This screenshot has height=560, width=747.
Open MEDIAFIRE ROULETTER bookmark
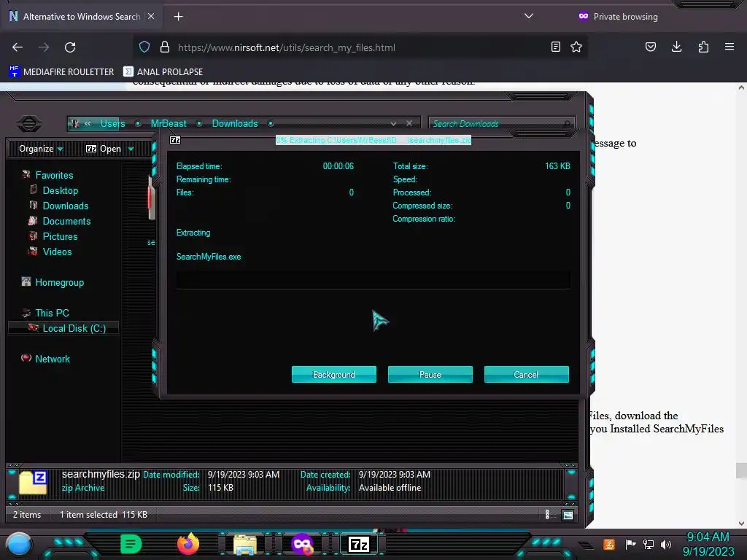pyautogui.click(x=61, y=72)
